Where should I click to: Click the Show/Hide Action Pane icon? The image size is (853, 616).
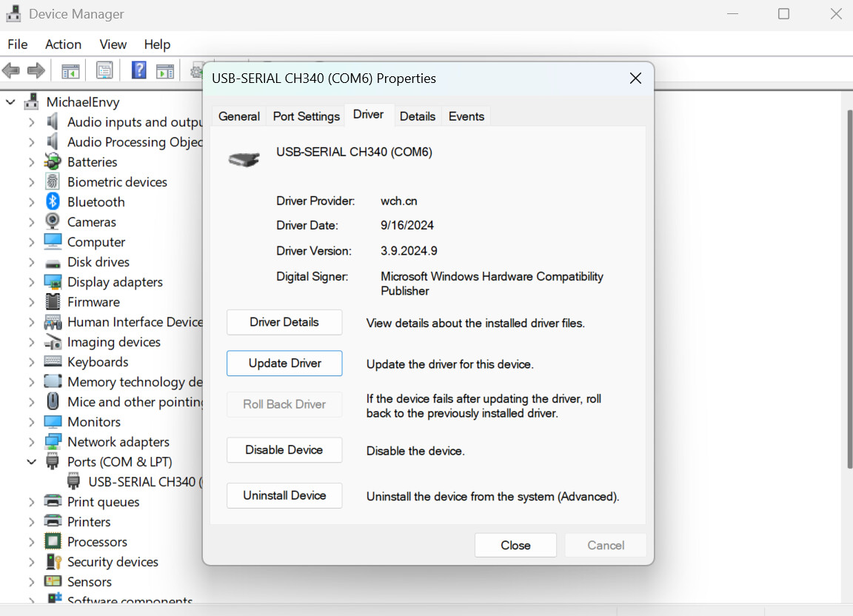click(165, 70)
